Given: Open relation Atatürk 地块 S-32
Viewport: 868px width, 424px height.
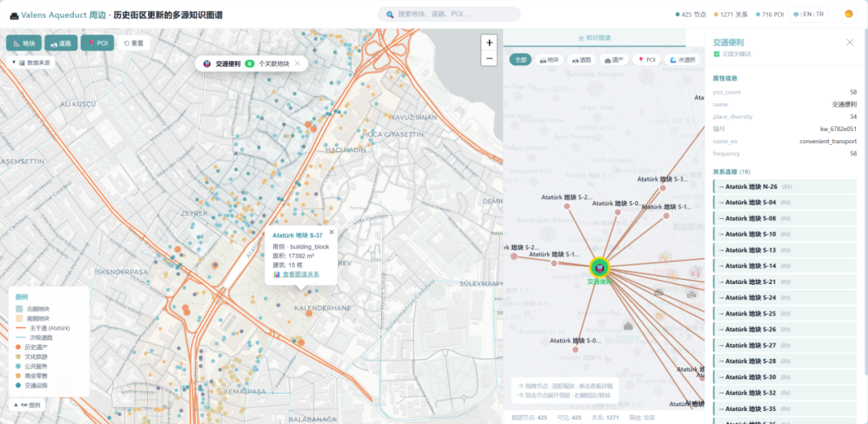Looking at the screenshot, I should (784, 393).
